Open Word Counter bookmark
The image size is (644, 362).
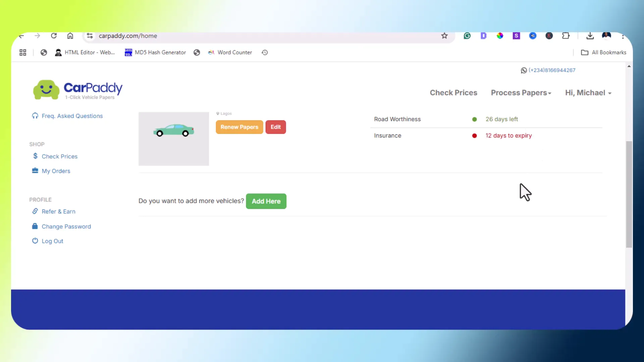pyautogui.click(x=230, y=53)
